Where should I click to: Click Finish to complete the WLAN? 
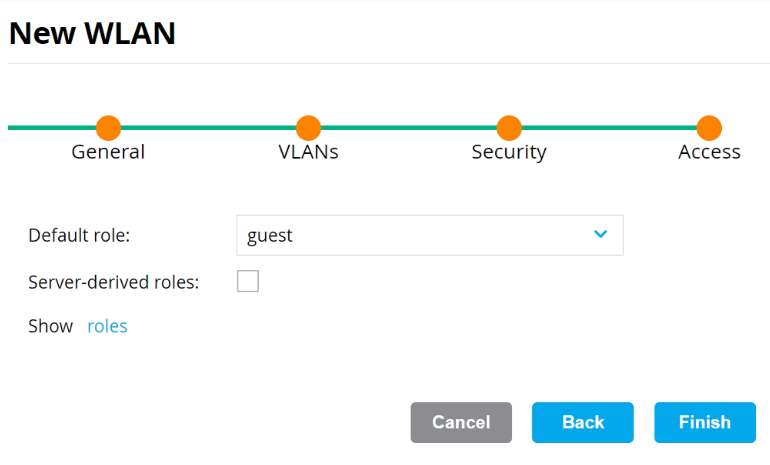pyautogui.click(x=704, y=422)
